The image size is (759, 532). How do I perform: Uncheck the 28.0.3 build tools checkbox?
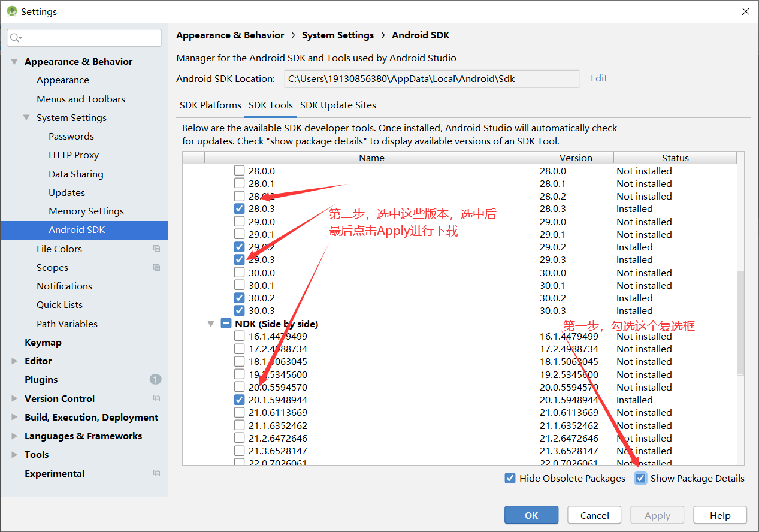point(239,208)
